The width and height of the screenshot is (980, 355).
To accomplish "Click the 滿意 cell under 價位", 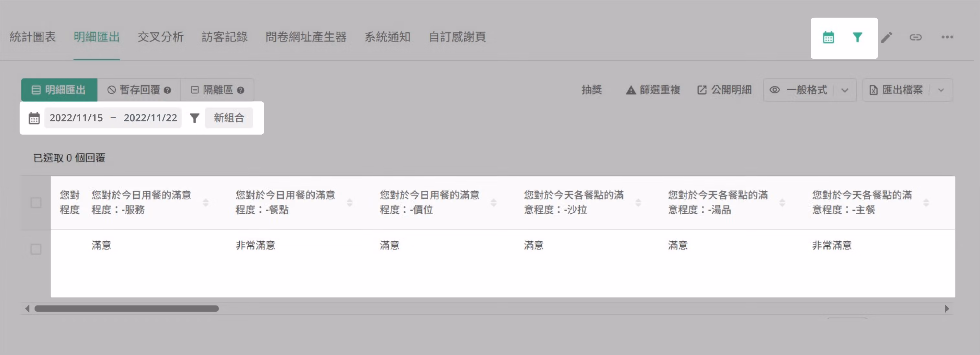I will pyautogui.click(x=389, y=245).
